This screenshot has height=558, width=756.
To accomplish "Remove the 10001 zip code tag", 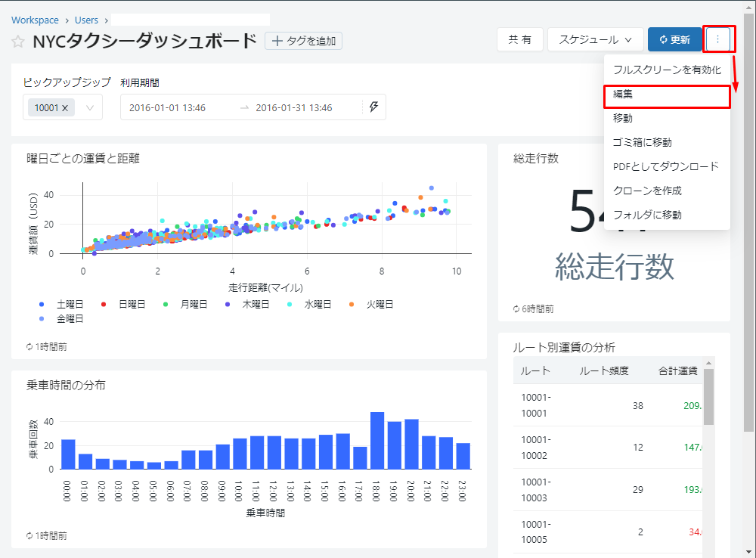I will click(x=65, y=108).
